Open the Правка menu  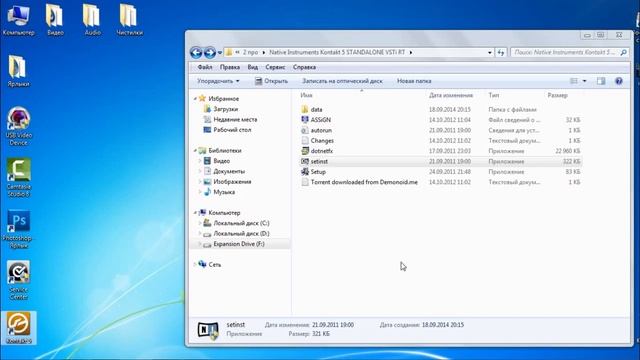229,67
